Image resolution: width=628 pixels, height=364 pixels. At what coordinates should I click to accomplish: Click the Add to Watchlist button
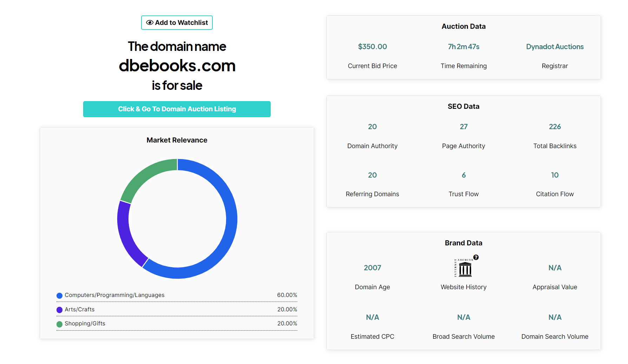[177, 23]
